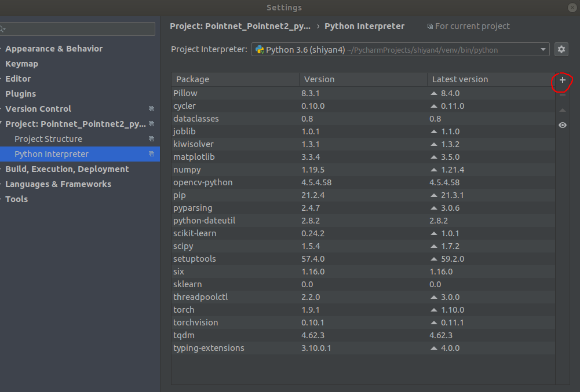Click the per-project icon beside Project Structure
Viewport: 580px width, 392px height.
point(151,139)
